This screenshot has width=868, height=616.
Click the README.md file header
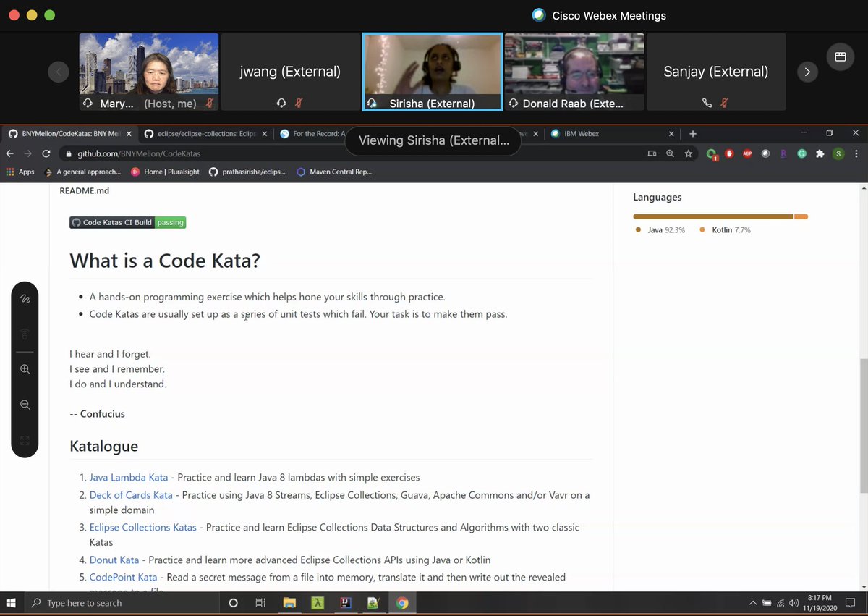click(84, 190)
